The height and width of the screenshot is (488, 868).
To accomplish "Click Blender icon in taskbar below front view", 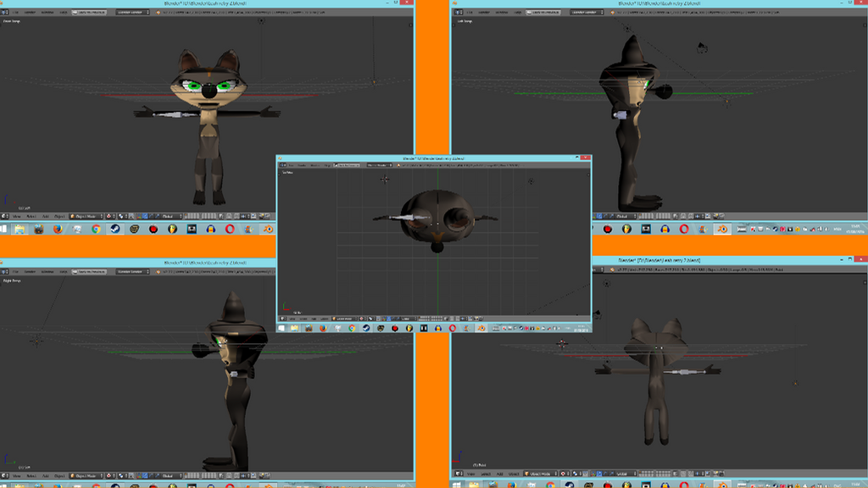I will (268, 229).
